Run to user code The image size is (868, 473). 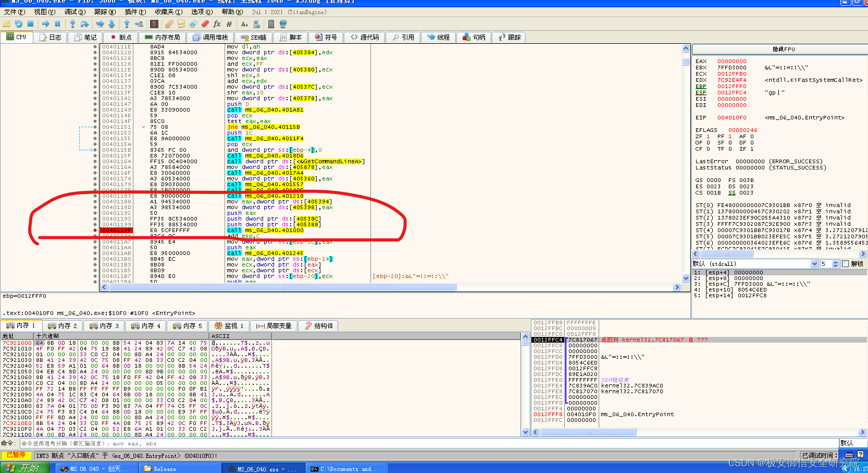(x=139, y=24)
